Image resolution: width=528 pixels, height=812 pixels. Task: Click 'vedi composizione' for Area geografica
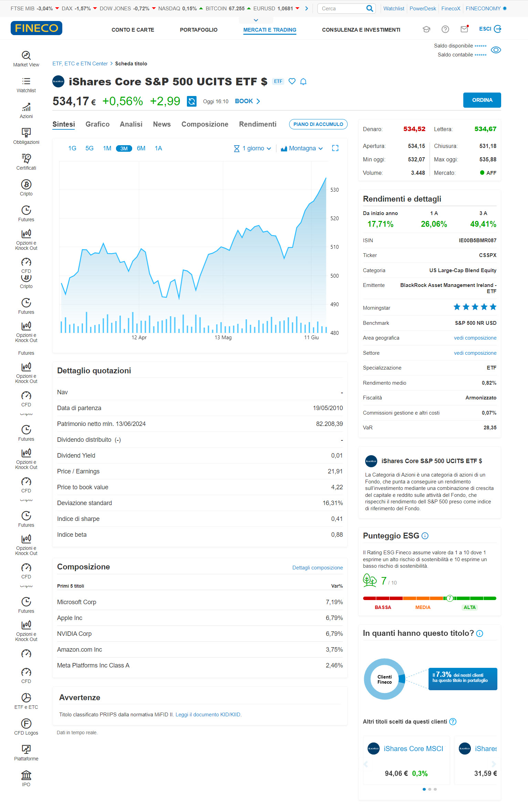coord(475,338)
